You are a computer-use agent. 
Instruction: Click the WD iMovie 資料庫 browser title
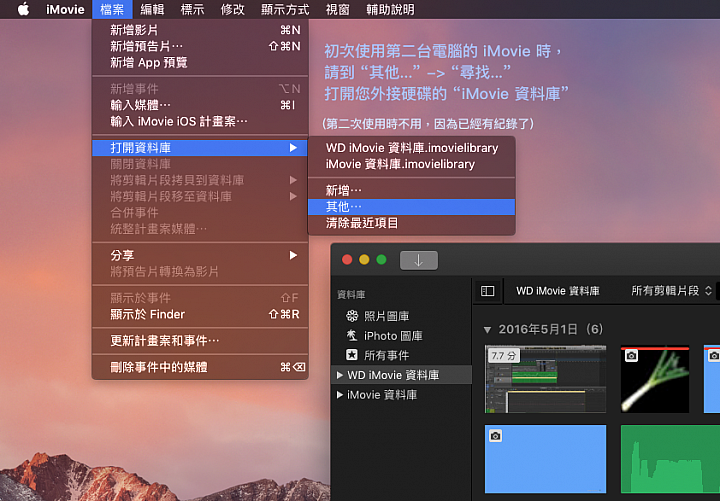coord(558,291)
